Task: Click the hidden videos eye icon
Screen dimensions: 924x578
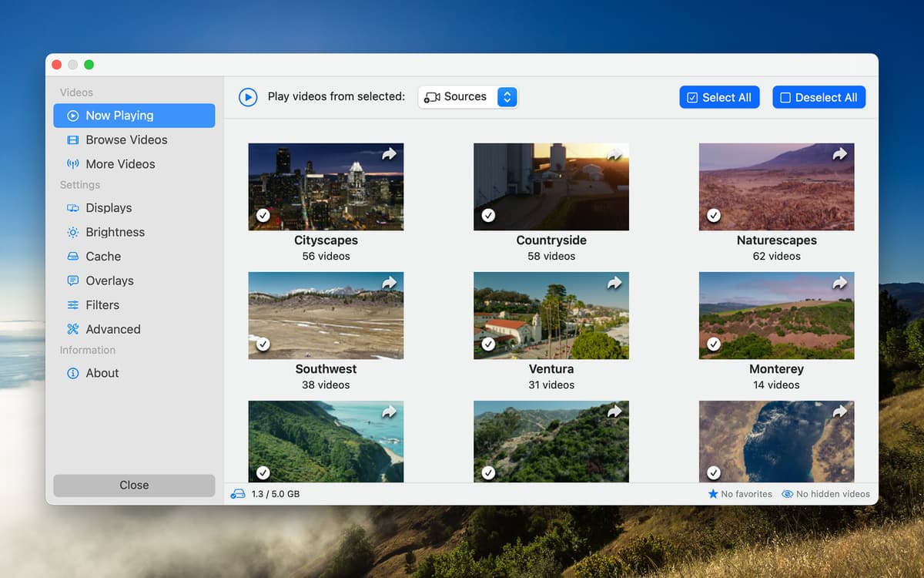Action: pos(787,494)
